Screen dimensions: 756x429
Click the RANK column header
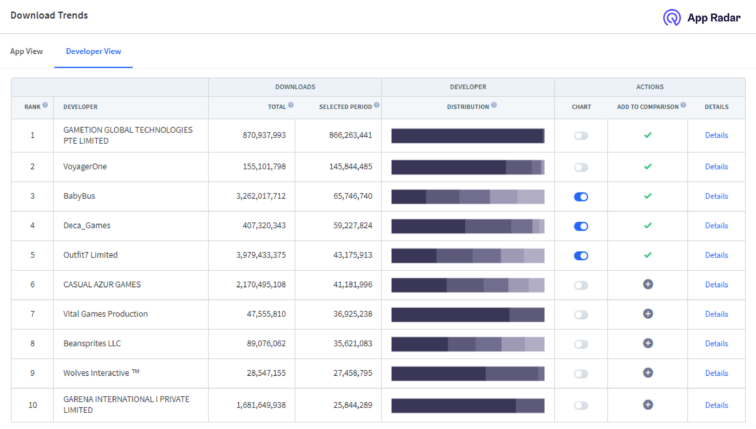coord(32,107)
